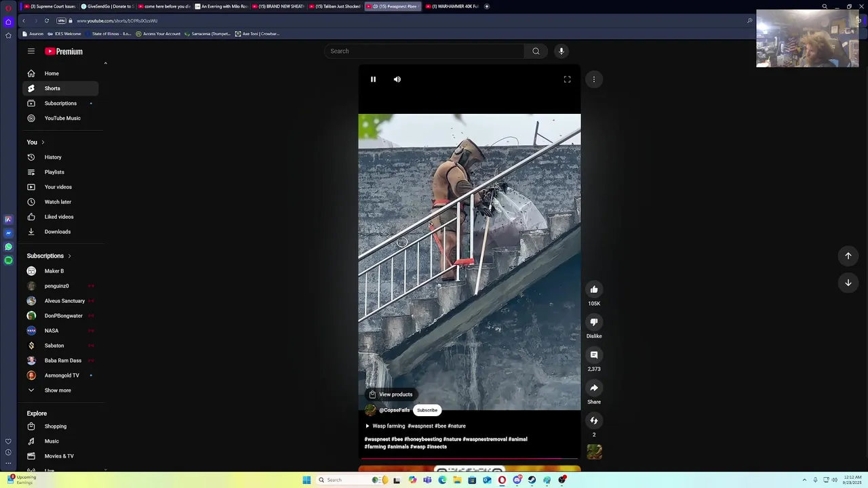This screenshot has width=868, height=488.
Task: Expand Subscriptions section header chevron
Action: (x=69, y=256)
